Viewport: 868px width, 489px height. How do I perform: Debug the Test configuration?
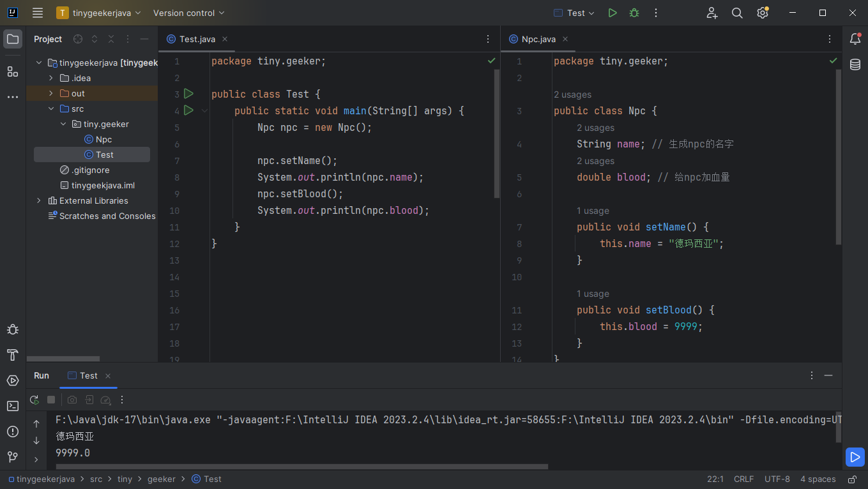[x=634, y=13]
